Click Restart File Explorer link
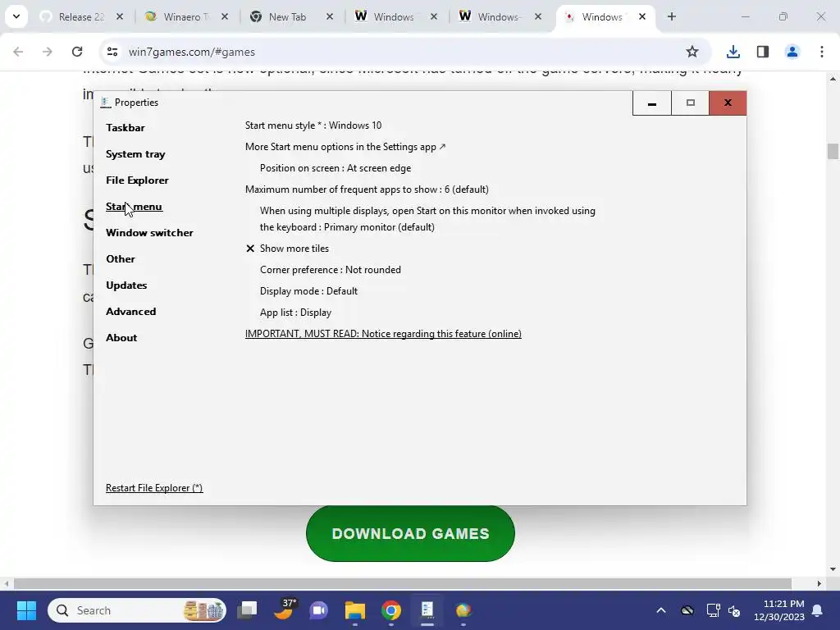 click(154, 488)
